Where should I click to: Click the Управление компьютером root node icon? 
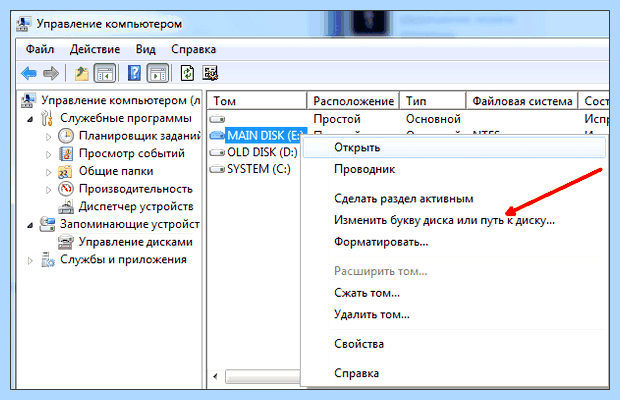coord(28,100)
